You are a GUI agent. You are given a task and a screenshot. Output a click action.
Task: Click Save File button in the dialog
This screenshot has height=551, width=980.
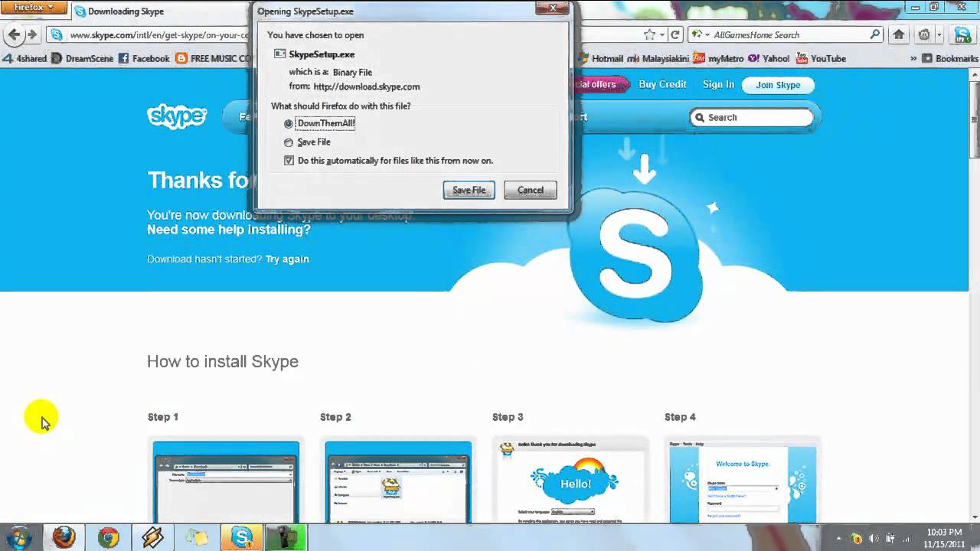pyautogui.click(x=469, y=190)
